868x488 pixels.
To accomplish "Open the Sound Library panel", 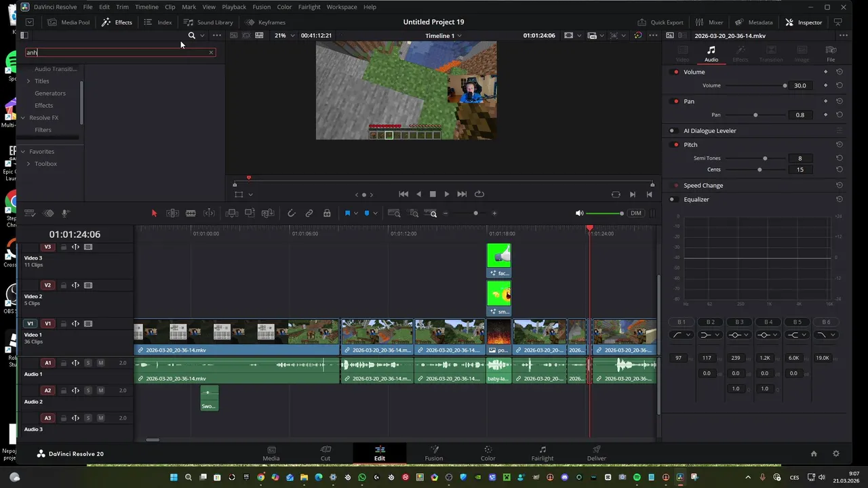I will click(208, 22).
